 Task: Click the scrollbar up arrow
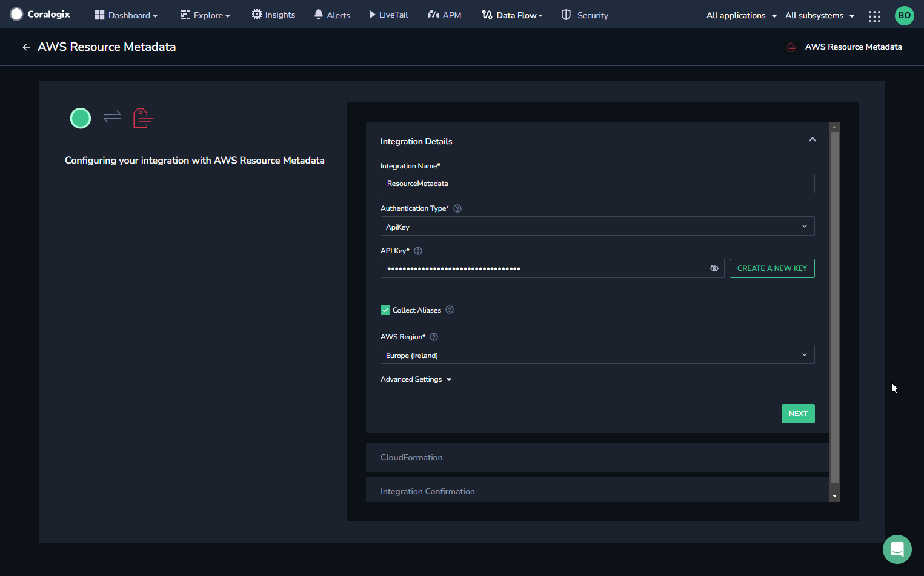[834, 127]
